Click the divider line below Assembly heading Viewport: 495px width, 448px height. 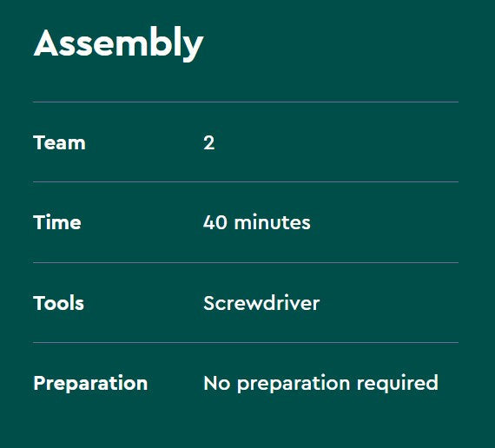(x=246, y=102)
